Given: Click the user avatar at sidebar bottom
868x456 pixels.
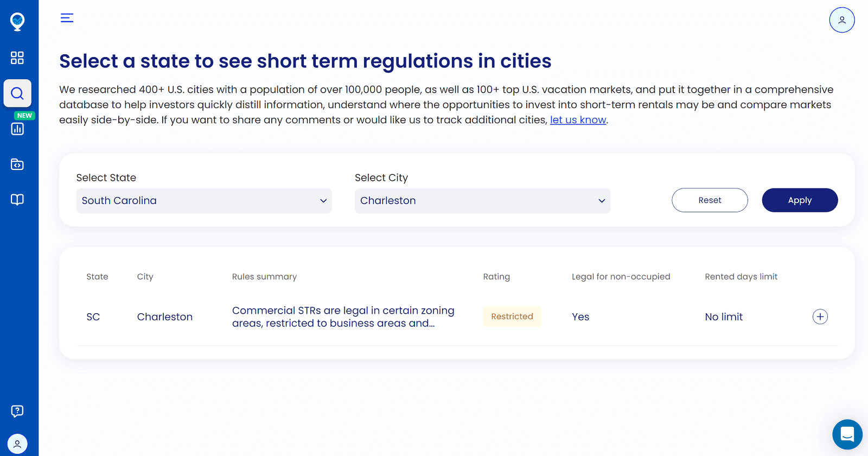Looking at the screenshot, I should [17, 444].
